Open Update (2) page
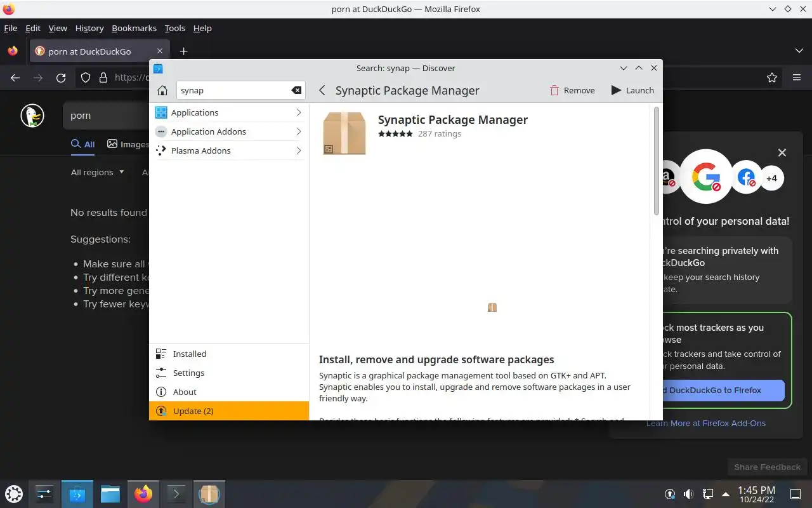This screenshot has height=508, width=812. pos(229,411)
